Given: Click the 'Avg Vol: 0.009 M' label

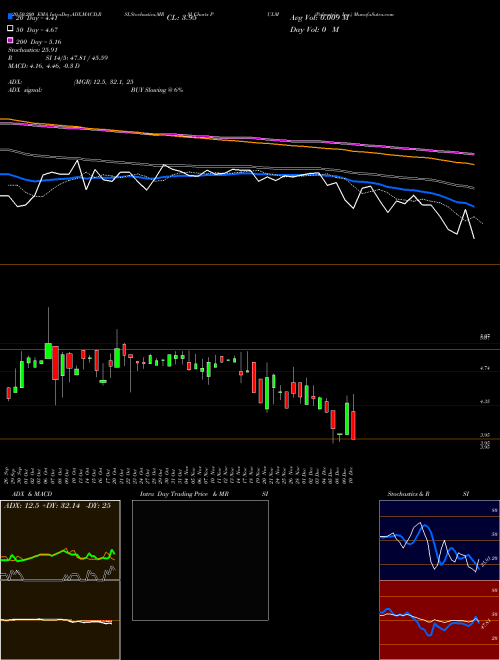Looking at the screenshot, I should 320,18.
